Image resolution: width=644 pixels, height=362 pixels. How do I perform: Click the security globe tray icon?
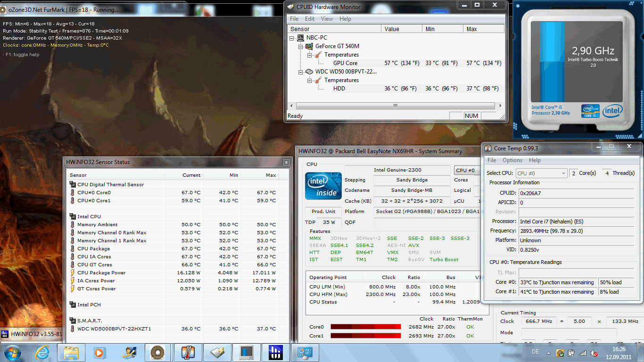(x=560, y=353)
